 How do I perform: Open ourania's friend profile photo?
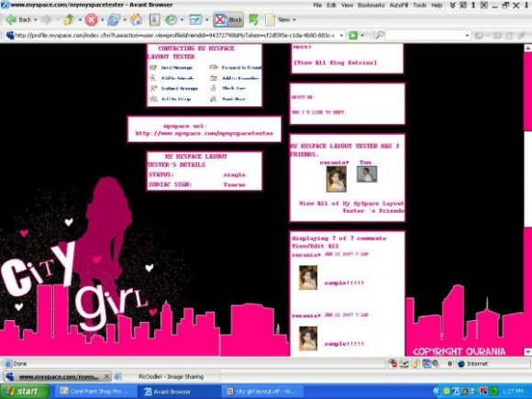click(336, 179)
